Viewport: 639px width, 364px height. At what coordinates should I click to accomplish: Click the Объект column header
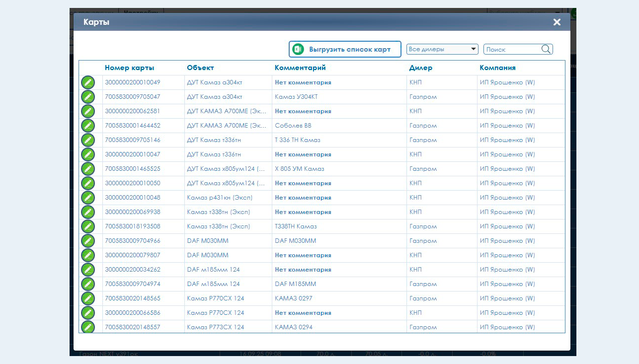pyautogui.click(x=200, y=68)
